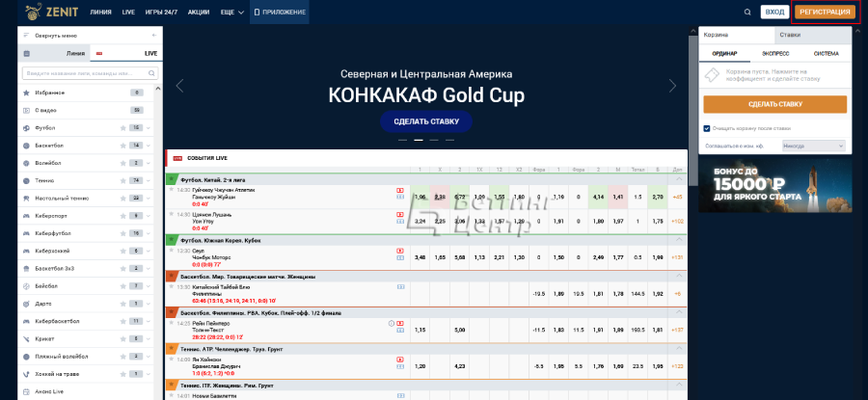Image resolution: width=868 pixels, height=400 pixels.
Task: Click СДЕЛАТЬ СТАВКУ on the Gold Cup banner
Action: (x=426, y=121)
